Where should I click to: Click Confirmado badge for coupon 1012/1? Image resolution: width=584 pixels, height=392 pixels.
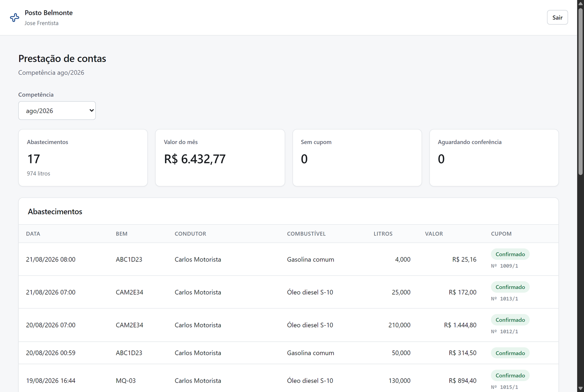pyautogui.click(x=510, y=320)
